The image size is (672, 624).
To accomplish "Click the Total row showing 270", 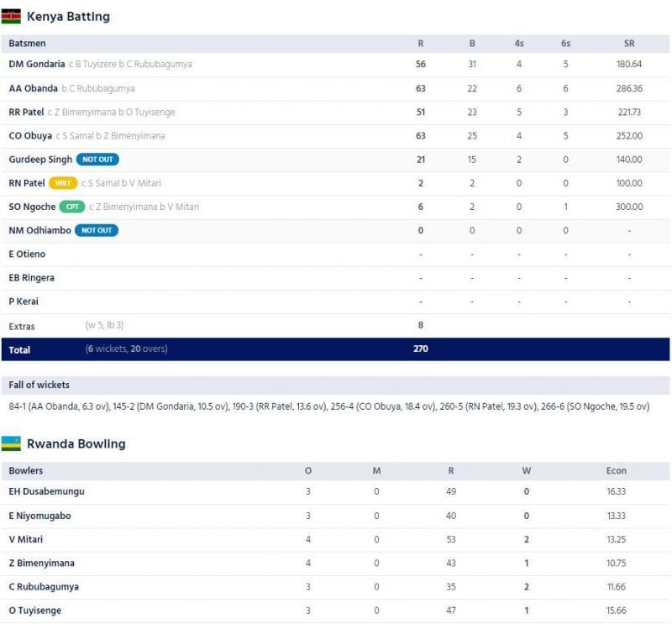I will click(336, 349).
